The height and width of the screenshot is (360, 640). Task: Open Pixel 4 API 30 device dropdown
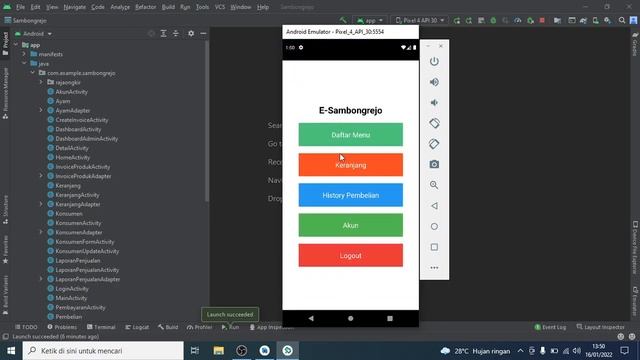tap(420, 20)
